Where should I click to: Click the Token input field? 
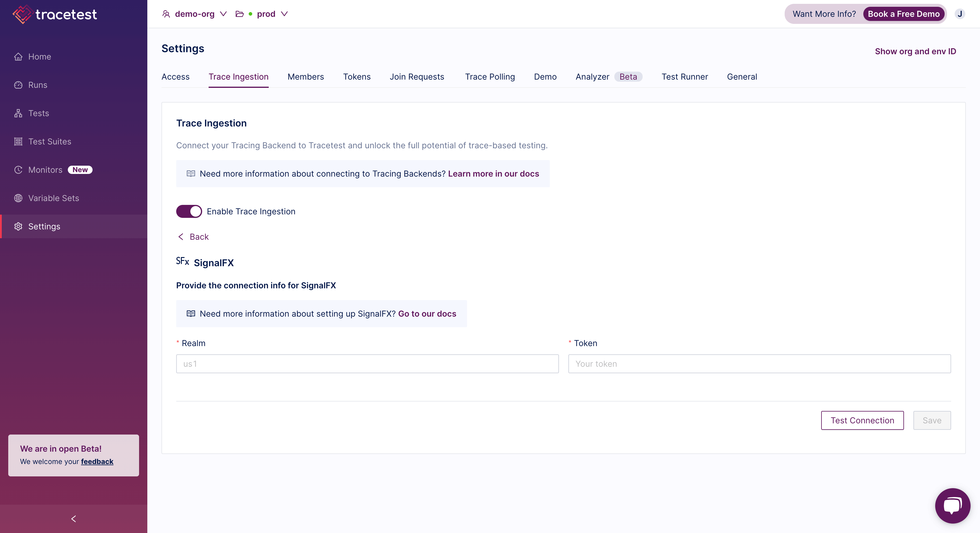[x=760, y=364]
